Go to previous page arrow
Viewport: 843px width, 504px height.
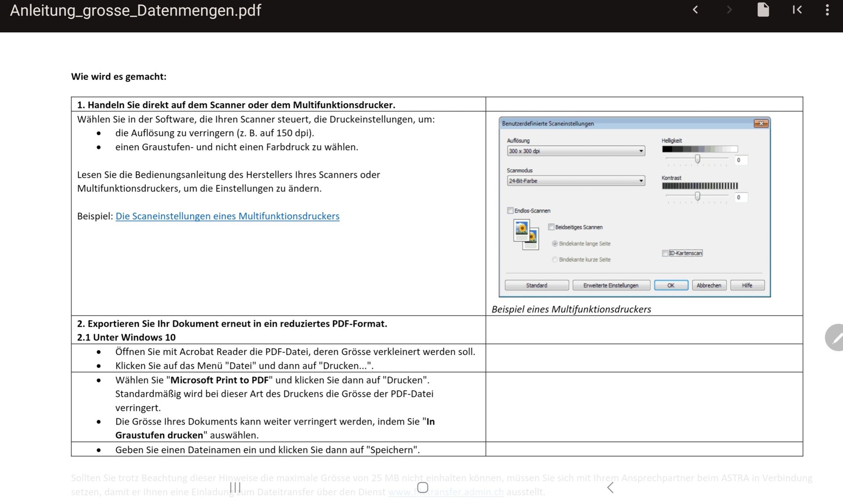pyautogui.click(x=695, y=10)
